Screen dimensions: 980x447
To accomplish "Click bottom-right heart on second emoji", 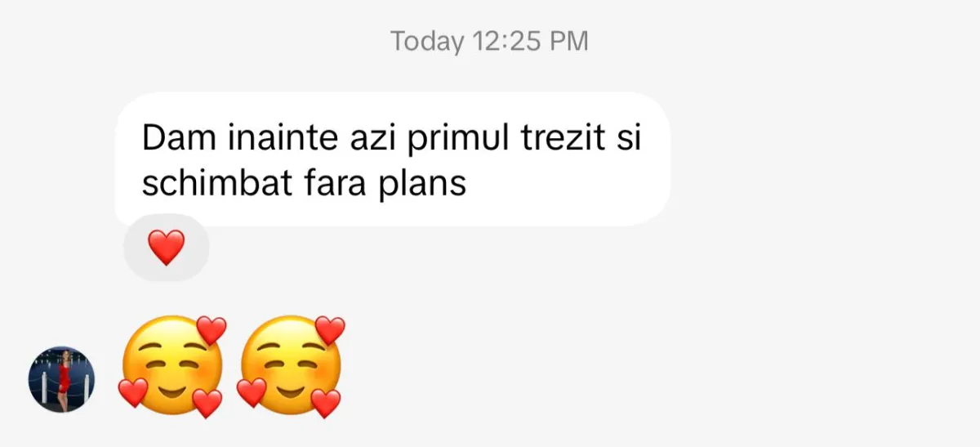I will click(325, 404).
